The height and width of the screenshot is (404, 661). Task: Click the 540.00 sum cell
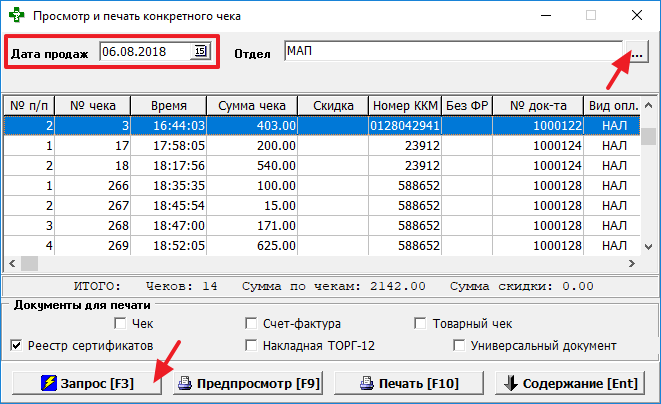252,165
